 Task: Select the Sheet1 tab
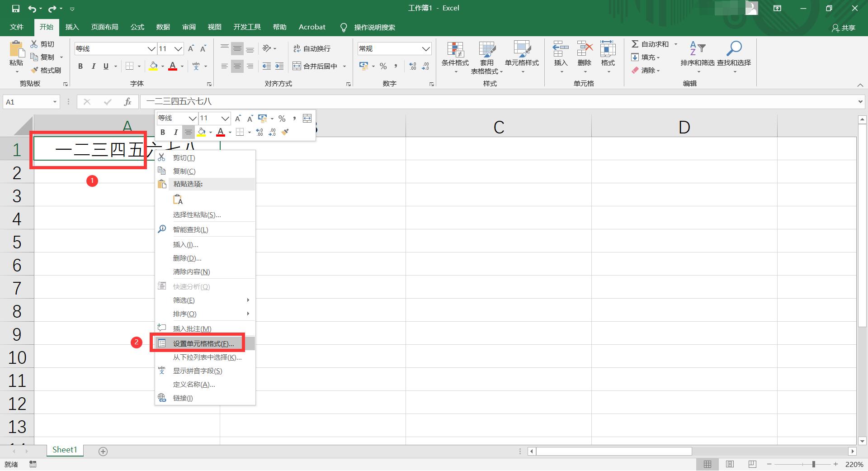(x=65, y=450)
